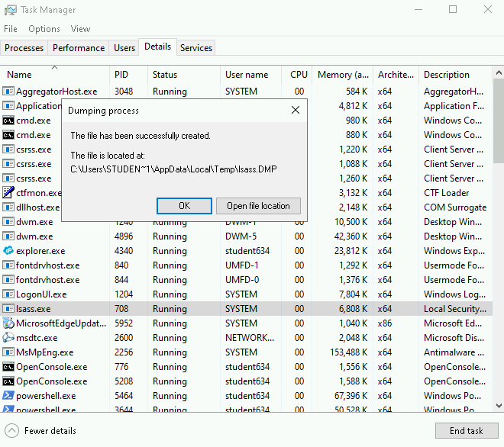504x447 pixels.
Task: Click the explorer.exe process icon
Action: (x=8, y=250)
